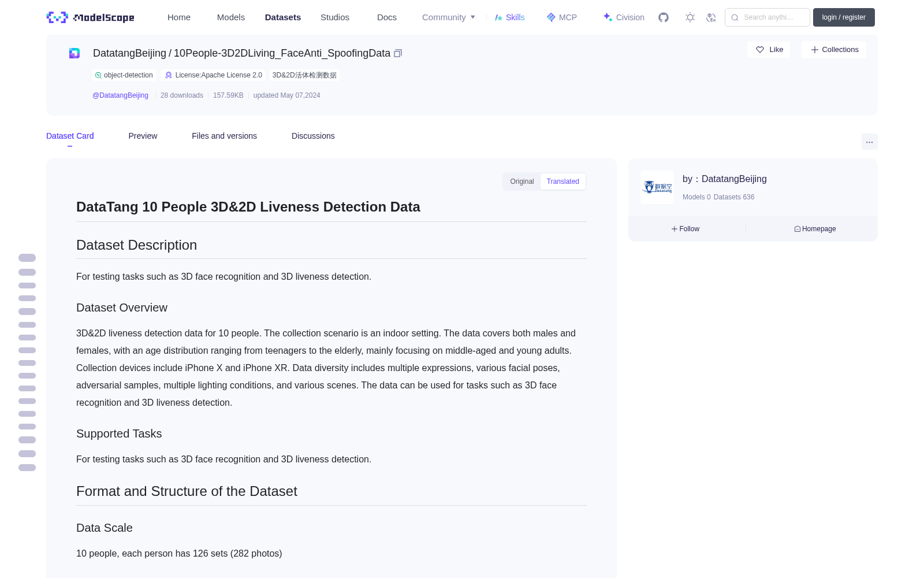Click the 3D&2D活体检测数据 tag
The image size is (924, 578).
coord(304,75)
